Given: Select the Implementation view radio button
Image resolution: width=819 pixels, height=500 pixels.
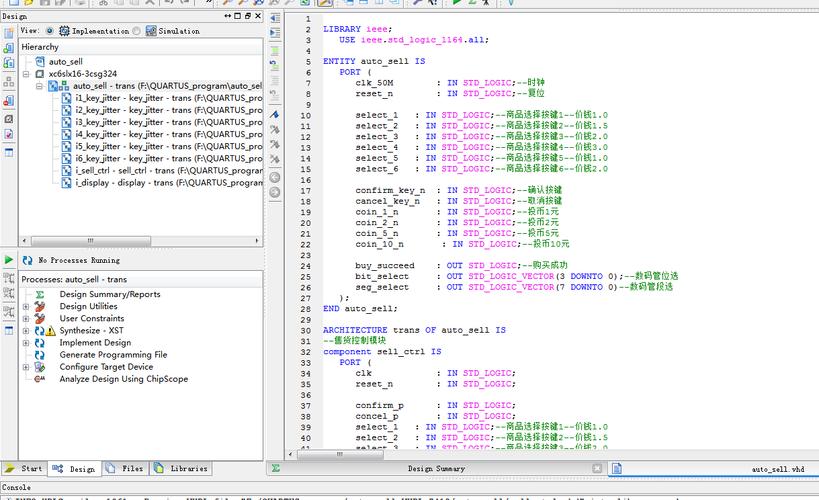Looking at the screenshot, I should [x=50, y=31].
